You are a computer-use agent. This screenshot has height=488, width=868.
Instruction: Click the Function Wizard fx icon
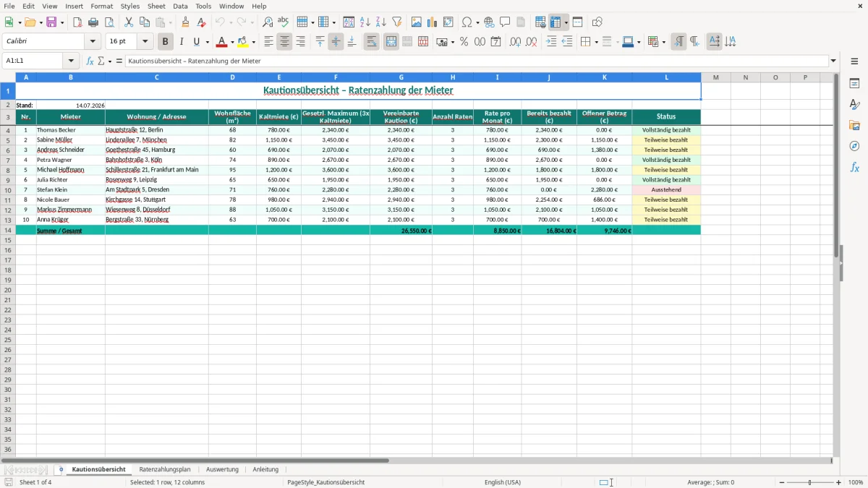pos(90,61)
